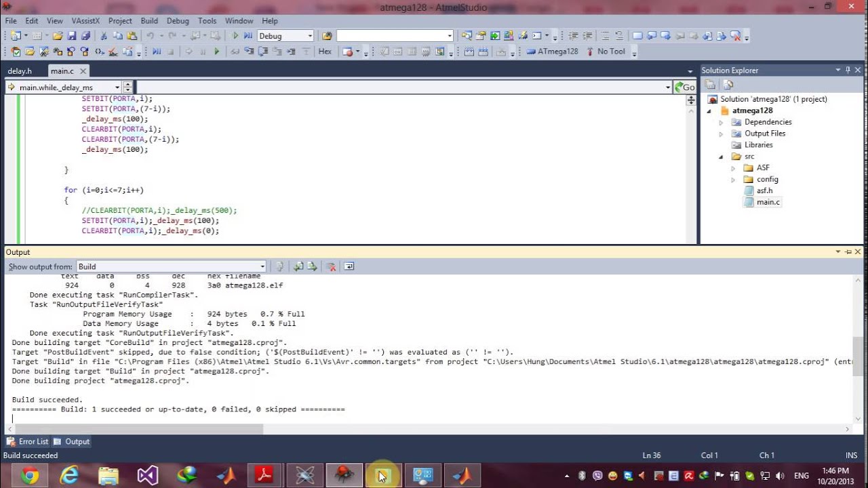Select asf.h in Solution Explorer
Viewport: 868px width, 488px height.
point(764,190)
